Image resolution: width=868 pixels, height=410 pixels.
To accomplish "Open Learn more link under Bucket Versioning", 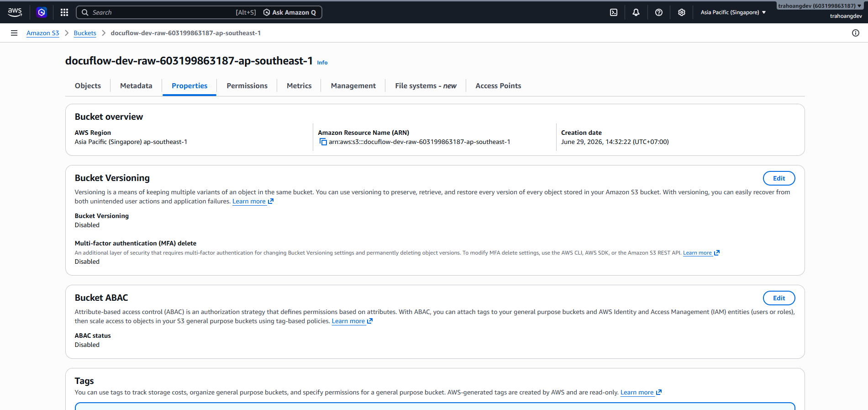I will [x=253, y=202].
